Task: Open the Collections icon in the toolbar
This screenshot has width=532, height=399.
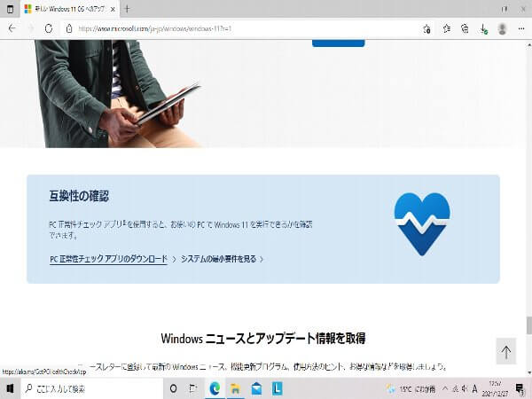Action: click(465, 29)
